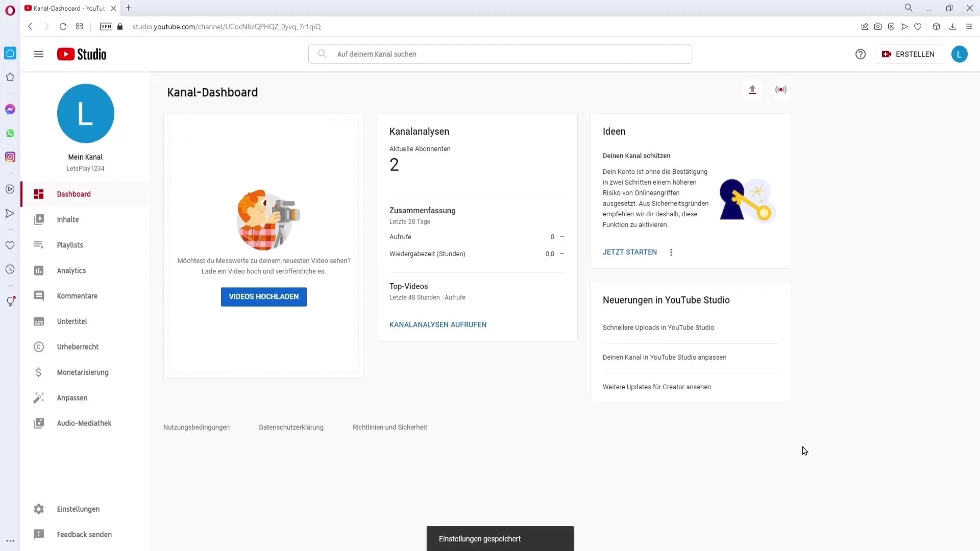Screen dimensions: 980x551
Task: Open Einstellungen from sidebar
Action: [78, 509]
